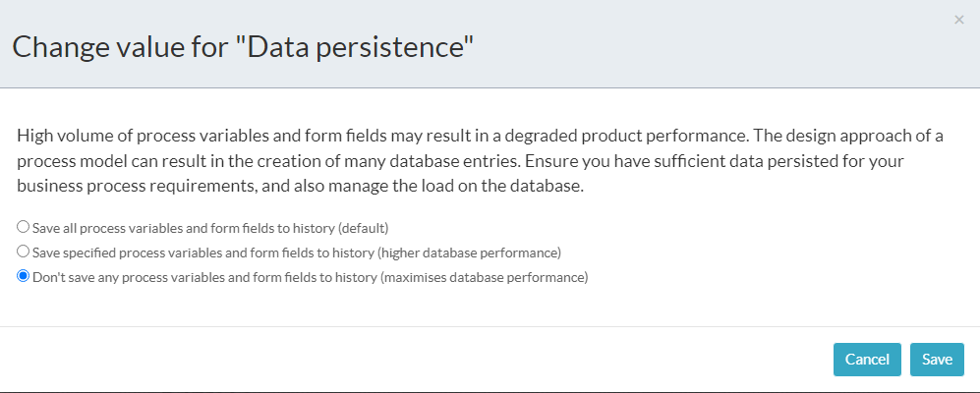The height and width of the screenshot is (393, 980).
Task: Click empty footer area left of Cancel
Action: point(393,360)
